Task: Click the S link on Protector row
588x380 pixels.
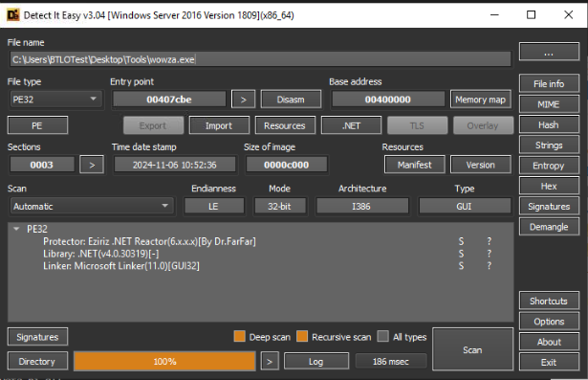Action: pos(461,241)
